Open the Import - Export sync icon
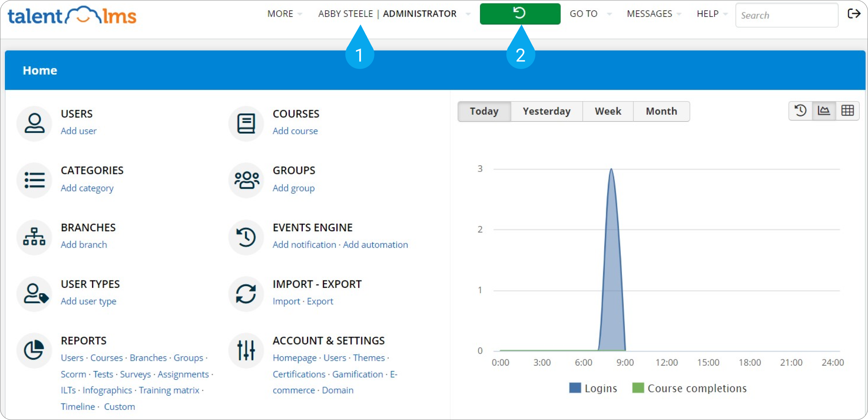The image size is (868, 420). point(246,294)
